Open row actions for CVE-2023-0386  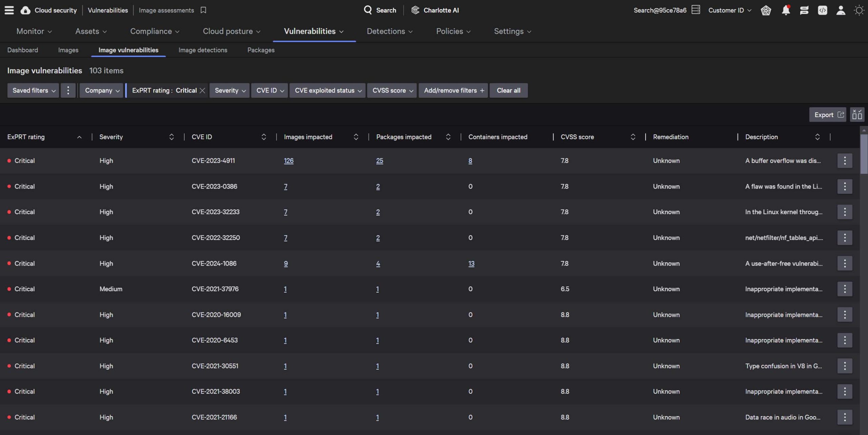845,186
